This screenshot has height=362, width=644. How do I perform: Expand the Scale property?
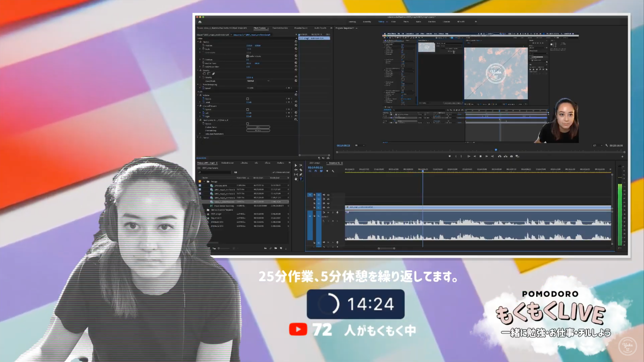pyautogui.click(x=200, y=49)
